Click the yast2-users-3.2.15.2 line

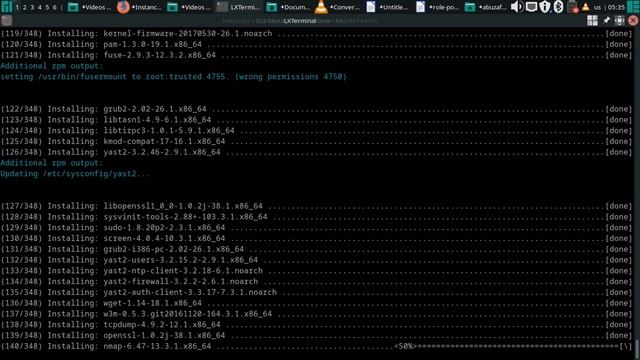tap(316, 260)
